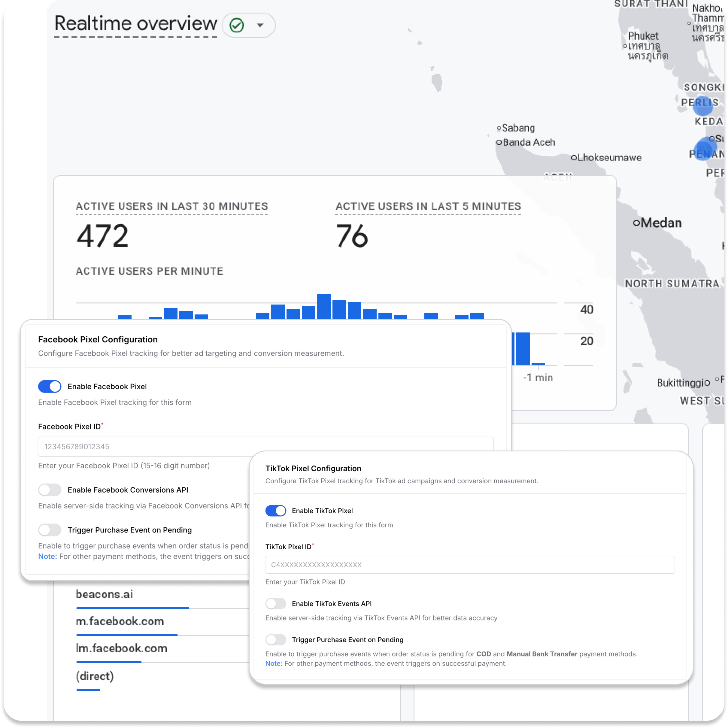
Task: Click the lm.facebook.com source entry
Action: coord(121,648)
